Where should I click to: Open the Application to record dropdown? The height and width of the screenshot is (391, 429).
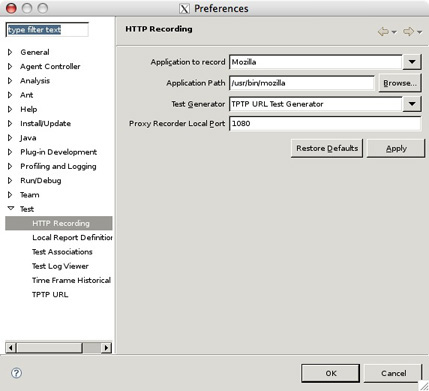[412, 62]
